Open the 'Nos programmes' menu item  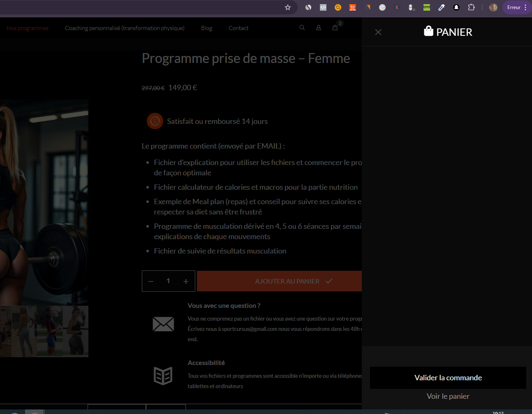tap(28, 28)
